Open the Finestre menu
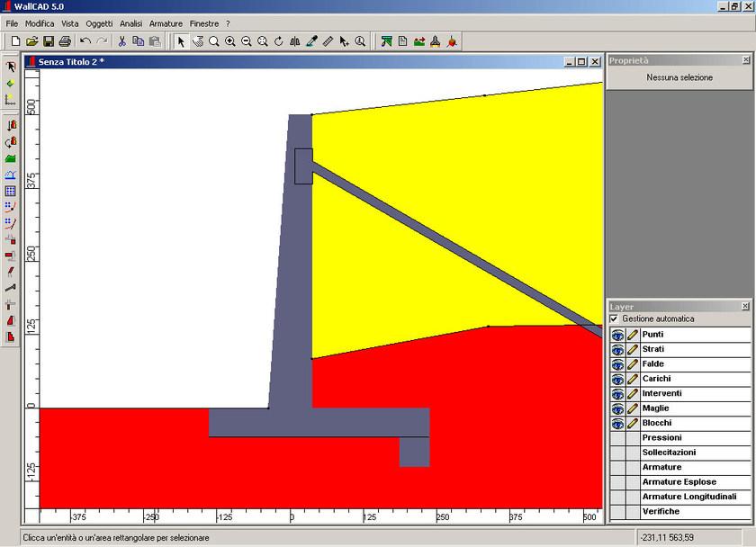The height and width of the screenshot is (547, 756). point(204,22)
